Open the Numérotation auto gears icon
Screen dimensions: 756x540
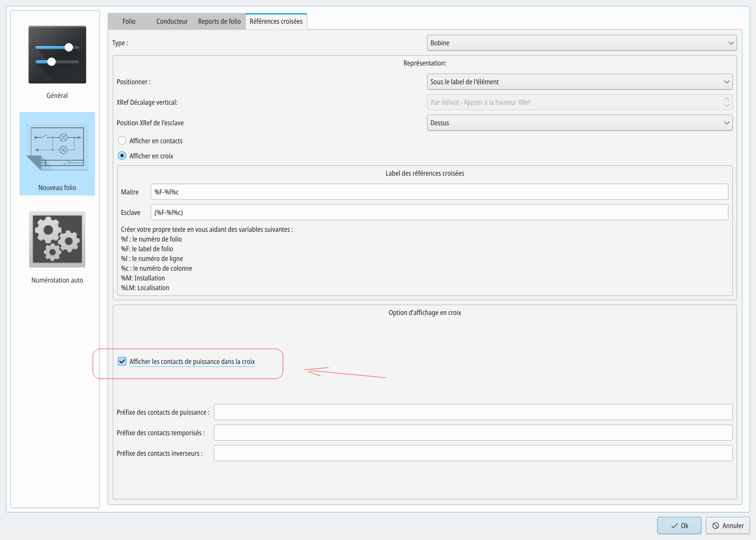point(57,239)
